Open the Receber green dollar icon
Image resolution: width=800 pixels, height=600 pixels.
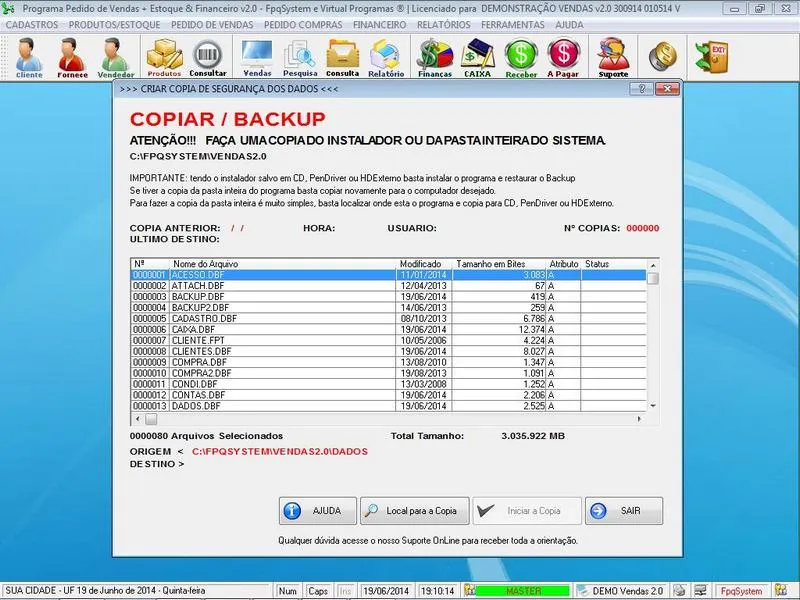(521, 57)
